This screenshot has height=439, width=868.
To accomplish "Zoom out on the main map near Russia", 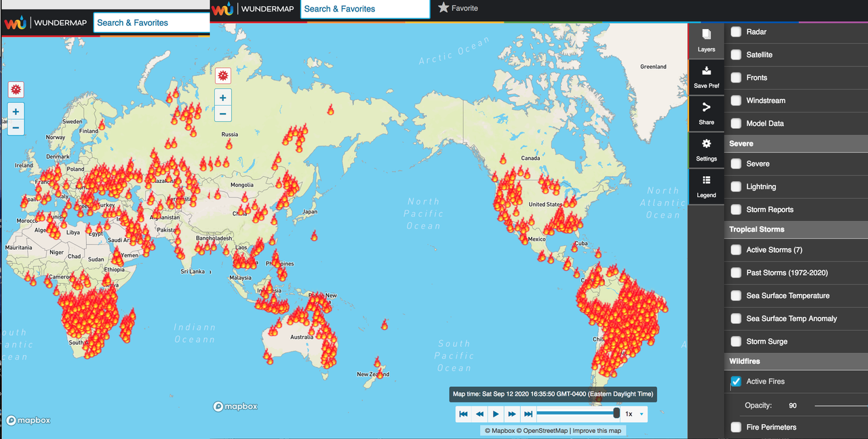I will pos(223,113).
